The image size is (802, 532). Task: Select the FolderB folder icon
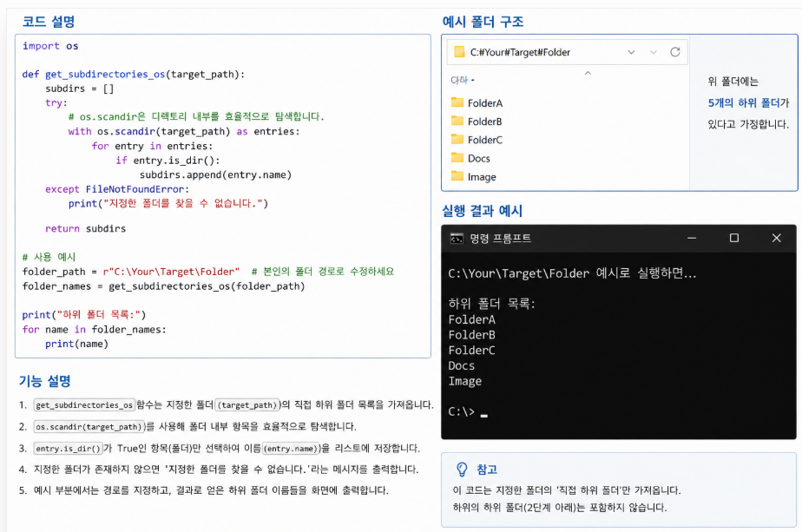[457, 121]
